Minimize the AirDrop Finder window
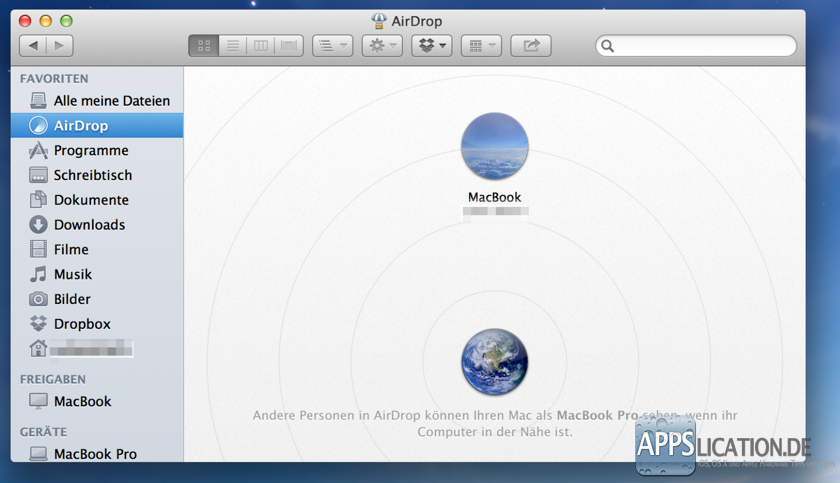Image resolution: width=840 pixels, height=483 pixels. click(x=46, y=21)
